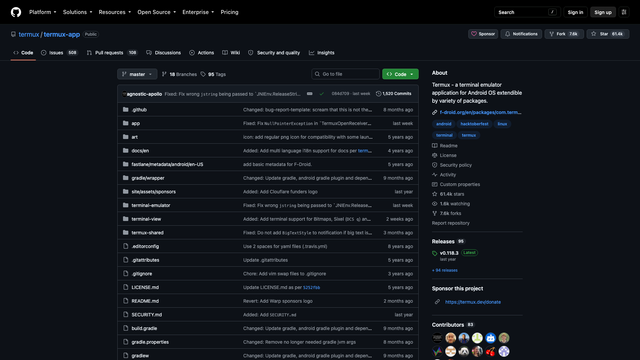Open the Discussions tab
640x360 pixels.
(164, 53)
